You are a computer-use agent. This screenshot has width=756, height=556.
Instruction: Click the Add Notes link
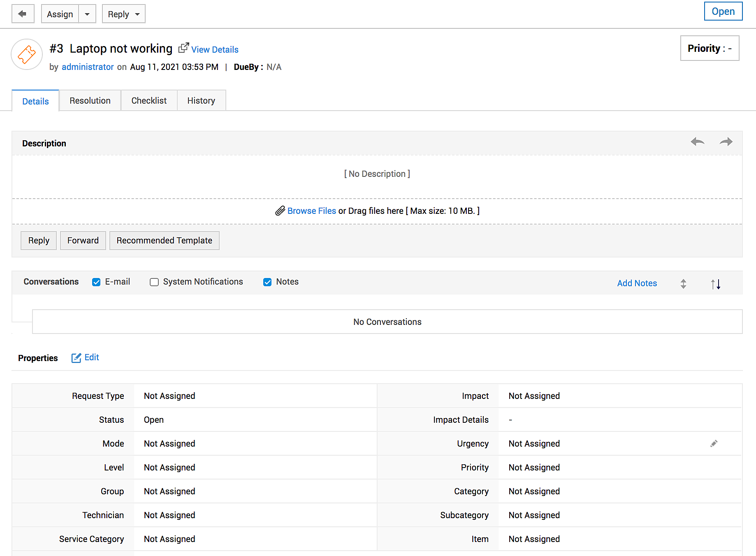coord(637,283)
